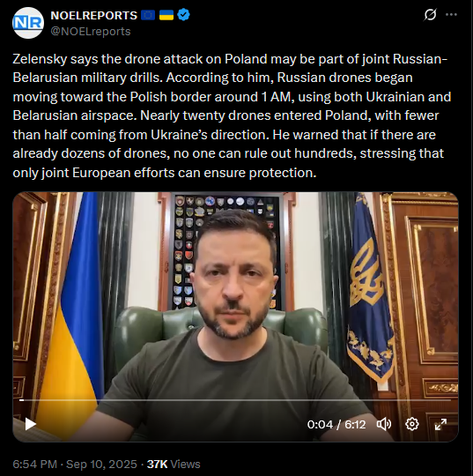Click the tweet text about the drone attack
Screen dimensions: 473x476
coord(232,115)
